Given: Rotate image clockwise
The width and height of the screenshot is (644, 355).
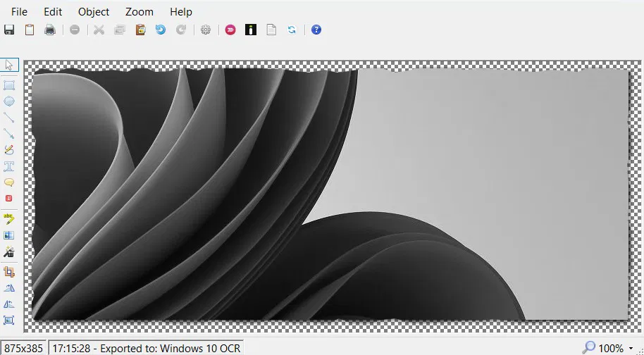Looking at the screenshot, I should click(9, 288).
